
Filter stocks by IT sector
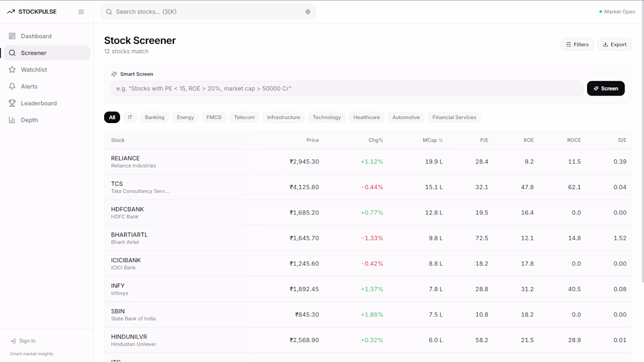[130, 118]
